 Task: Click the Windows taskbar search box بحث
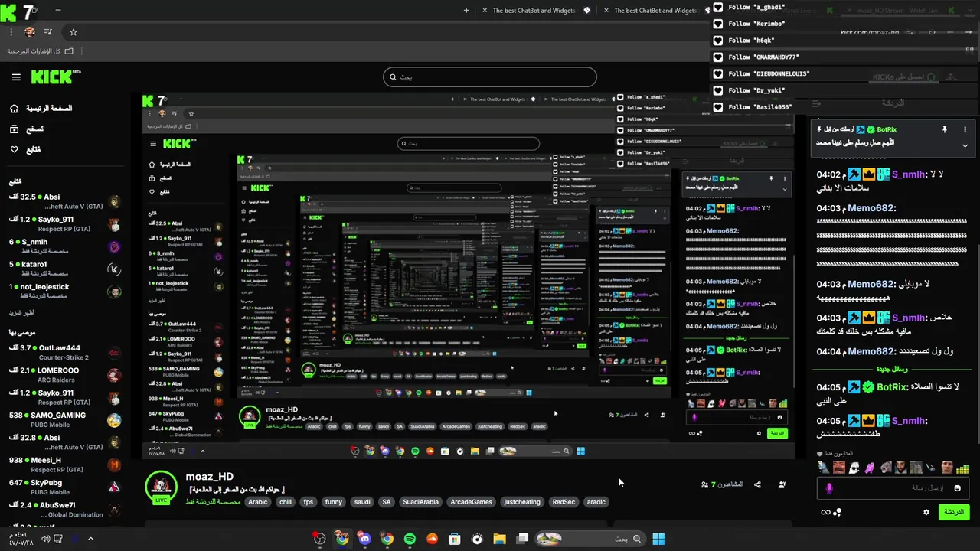point(590,539)
